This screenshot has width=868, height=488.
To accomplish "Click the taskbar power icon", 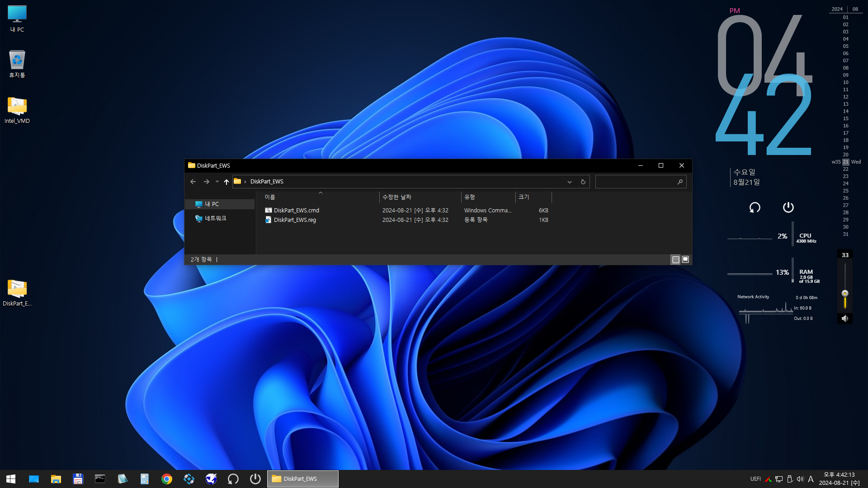I will 255,479.
